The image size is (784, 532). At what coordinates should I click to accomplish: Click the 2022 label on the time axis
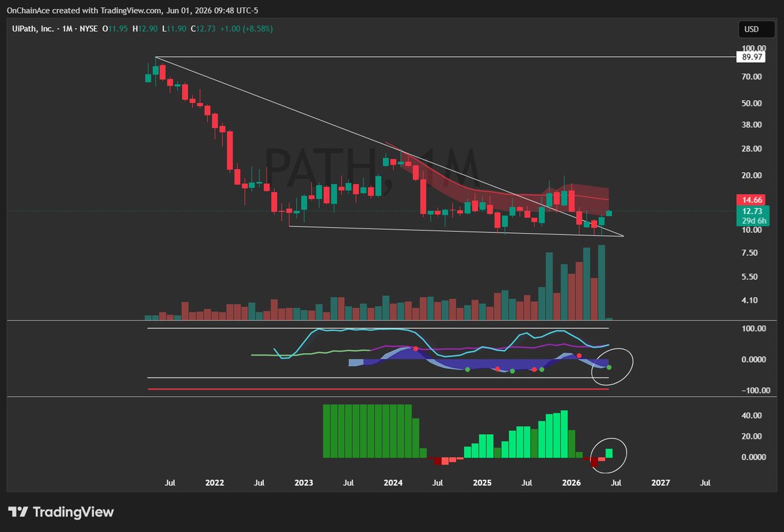(x=214, y=484)
